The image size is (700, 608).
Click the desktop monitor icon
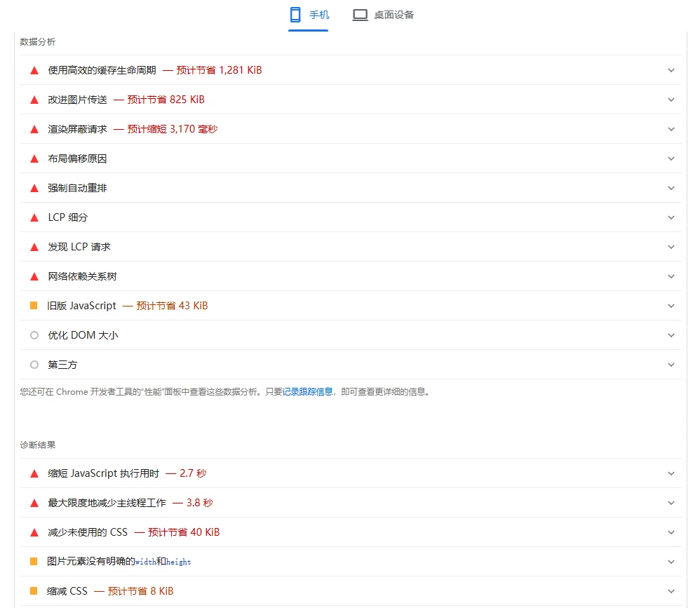tap(360, 15)
